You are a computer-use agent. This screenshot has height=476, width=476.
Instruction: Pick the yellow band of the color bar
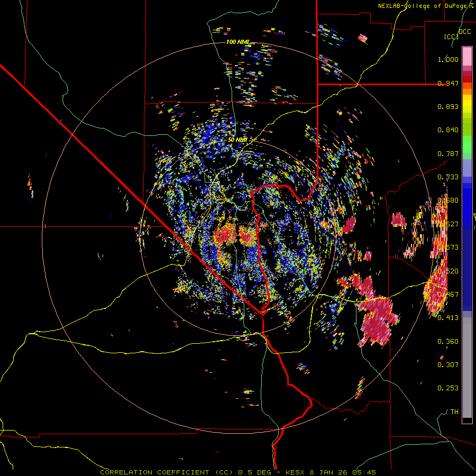coord(467,104)
